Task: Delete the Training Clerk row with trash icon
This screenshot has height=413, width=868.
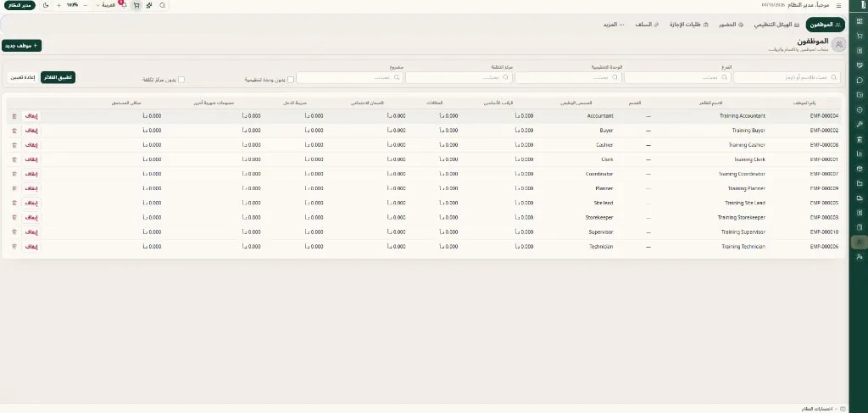Action: tap(14, 159)
